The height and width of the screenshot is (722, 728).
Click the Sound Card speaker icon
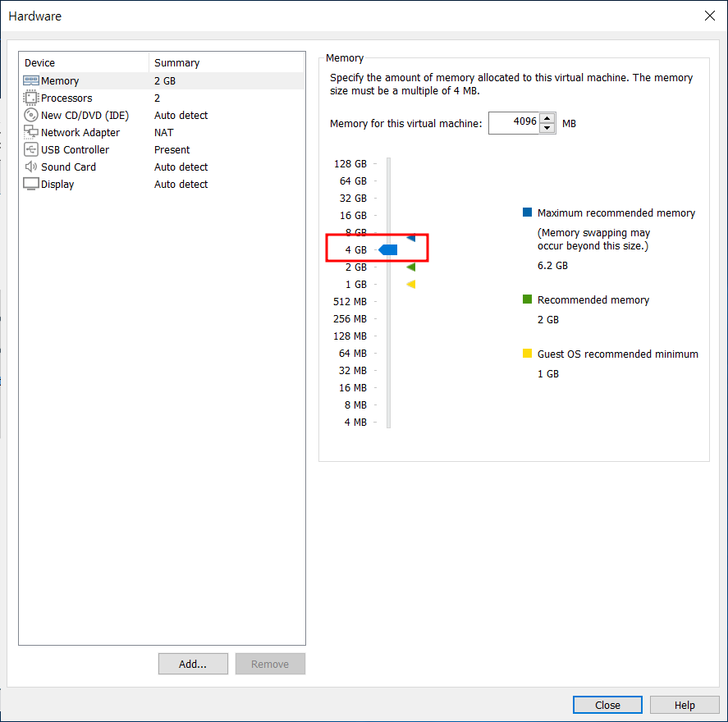point(30,167)
